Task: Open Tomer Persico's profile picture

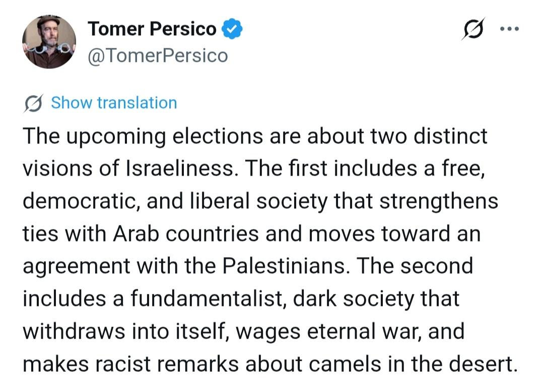Action: pyautogui.click(x=49, y=42)
